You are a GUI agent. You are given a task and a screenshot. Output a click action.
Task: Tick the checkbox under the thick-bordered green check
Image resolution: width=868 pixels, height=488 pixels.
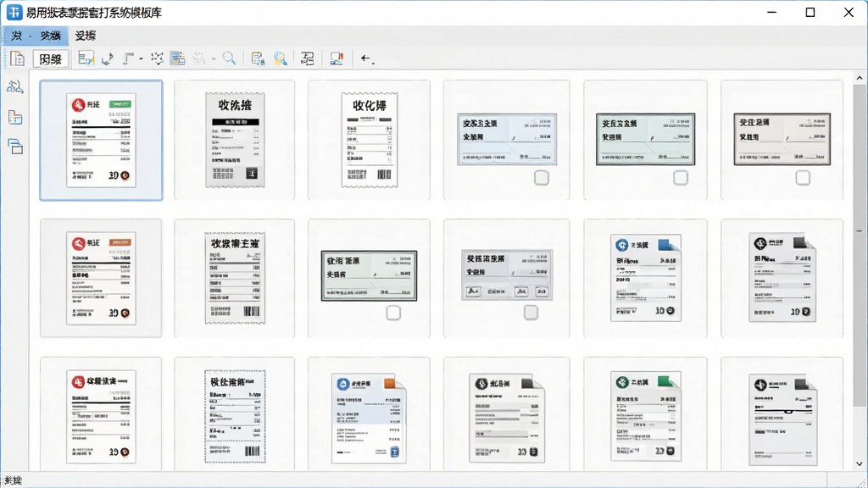pos(393,313)
